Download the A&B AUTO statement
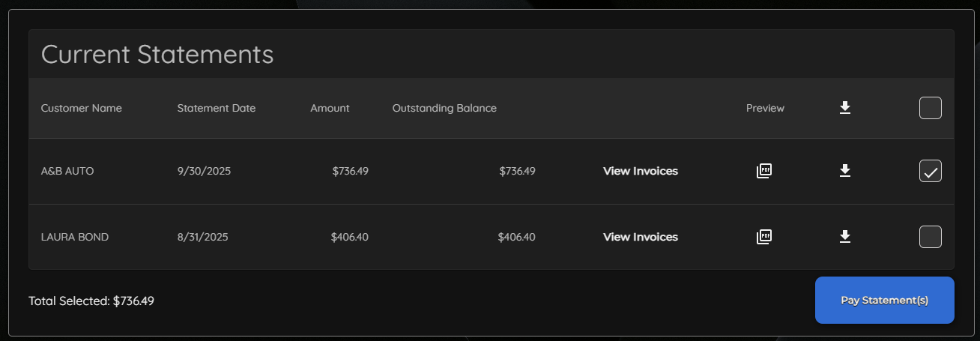980x341 pixels. [x=845, y=171]
